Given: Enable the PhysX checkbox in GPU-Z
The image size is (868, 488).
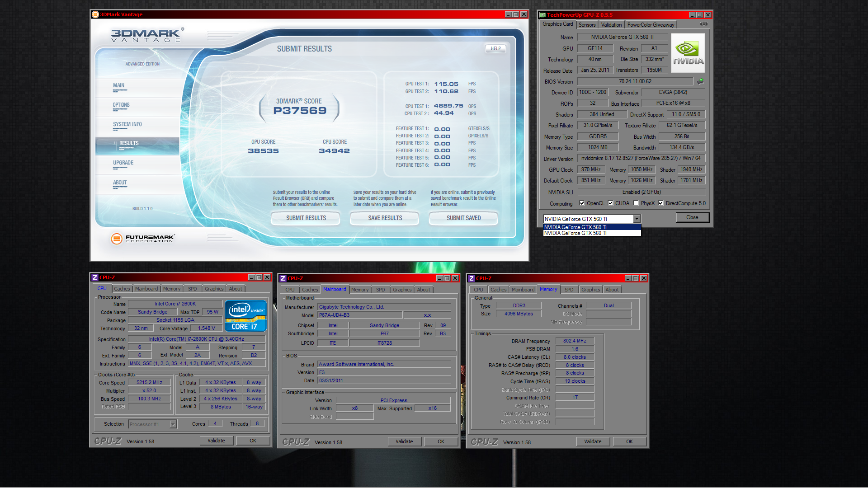Looking at the screenshot, I should click(x=636, y=203).
